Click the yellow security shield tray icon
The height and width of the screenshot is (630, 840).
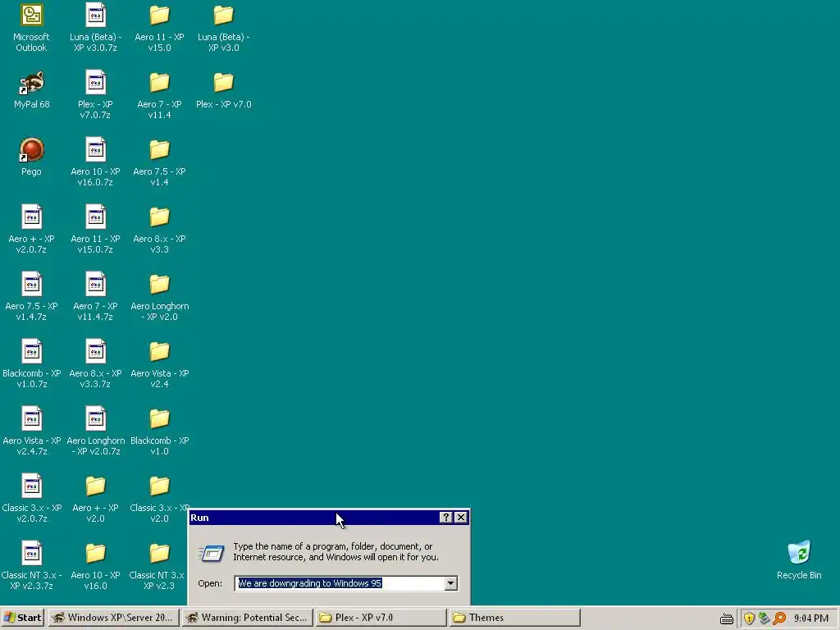(749, 619)
